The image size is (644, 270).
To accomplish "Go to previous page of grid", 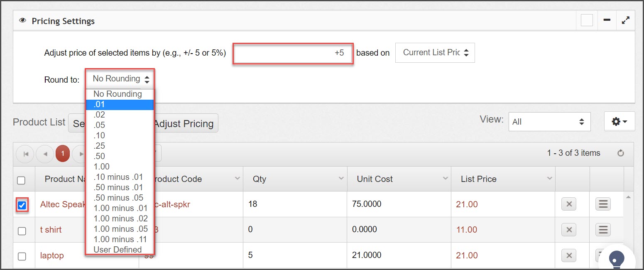I will [x=45, y=154].
